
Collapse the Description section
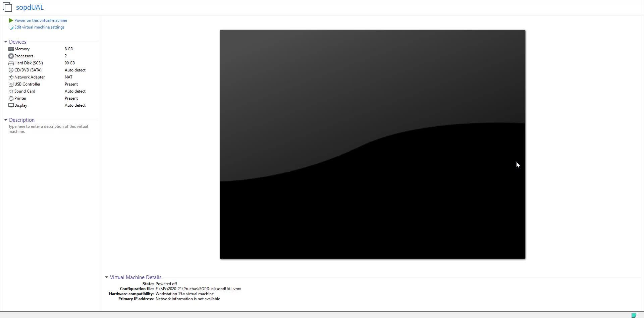pos(6,120)
